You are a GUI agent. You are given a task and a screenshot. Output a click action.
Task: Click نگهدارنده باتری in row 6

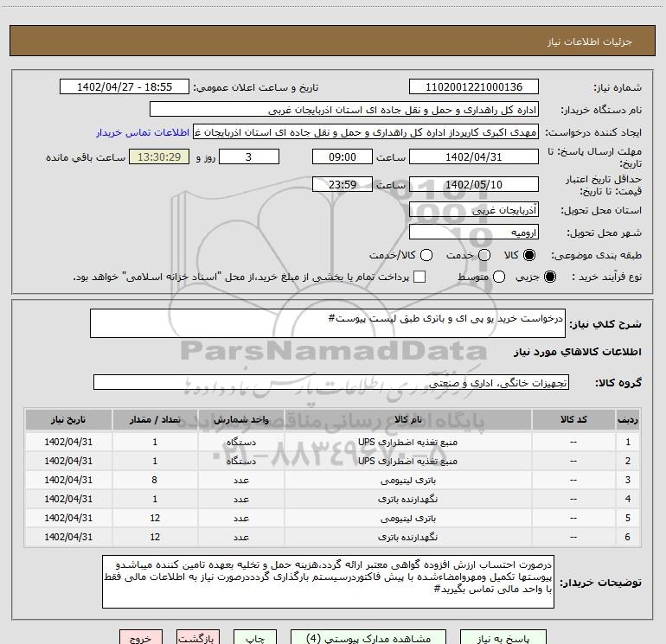(x=407, y=537)
